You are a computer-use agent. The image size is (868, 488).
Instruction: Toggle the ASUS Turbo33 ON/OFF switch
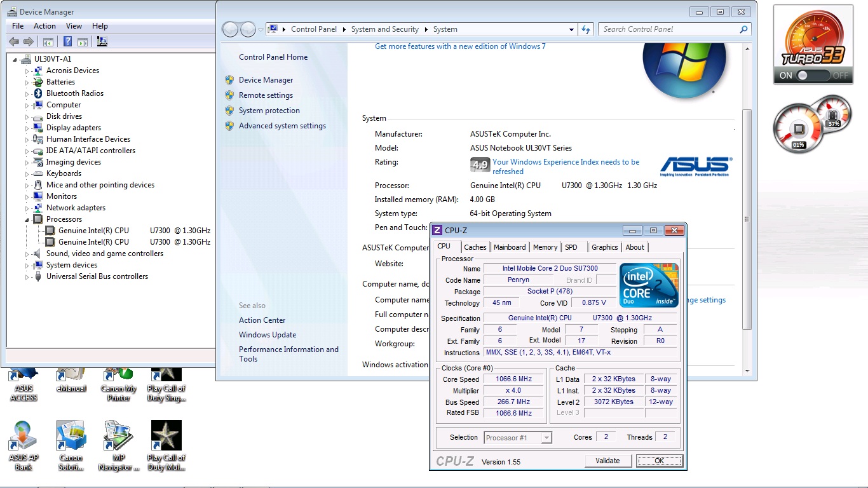(813, 76)
